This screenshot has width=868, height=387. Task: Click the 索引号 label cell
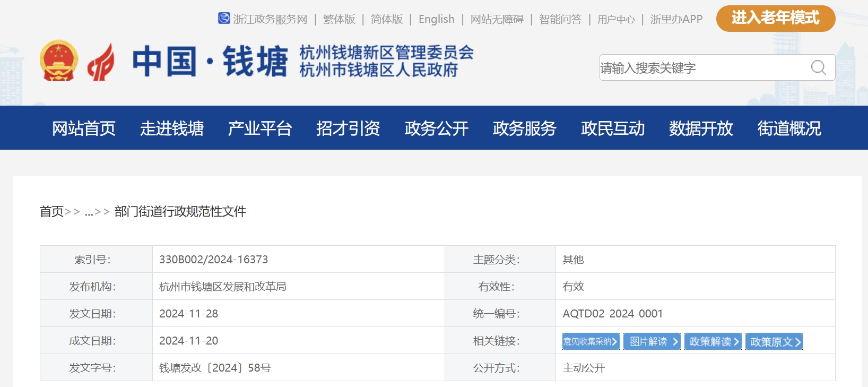(96, 259)
